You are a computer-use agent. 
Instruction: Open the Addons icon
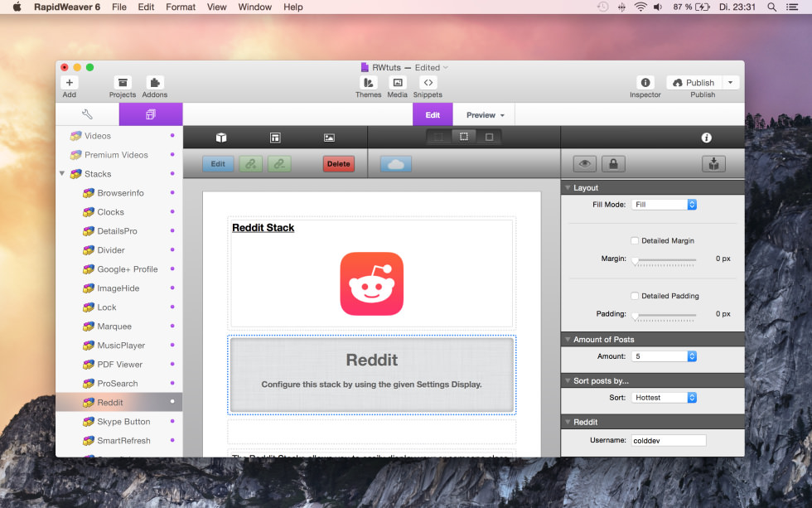[x=154, y=83]
